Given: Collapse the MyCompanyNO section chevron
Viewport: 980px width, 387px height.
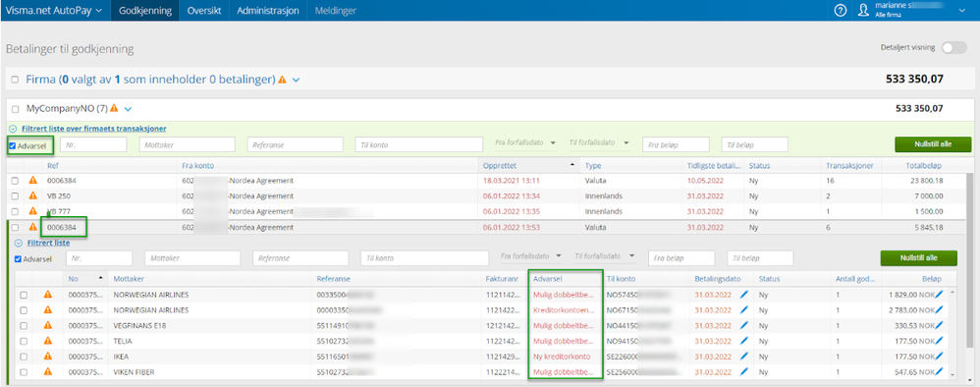Looking at the screenshot, I should tap(128, 109).
